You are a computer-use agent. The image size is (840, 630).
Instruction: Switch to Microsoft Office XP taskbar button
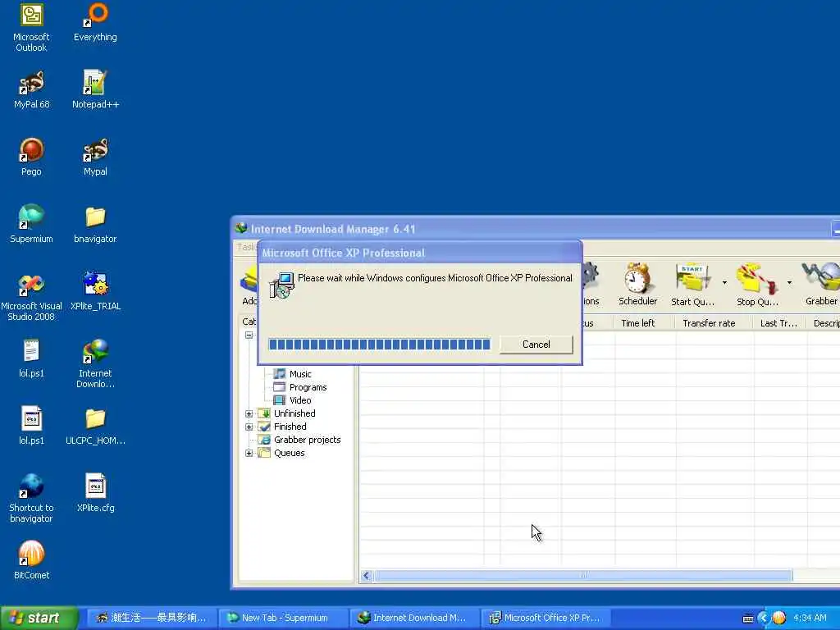[x=546, y=618]
